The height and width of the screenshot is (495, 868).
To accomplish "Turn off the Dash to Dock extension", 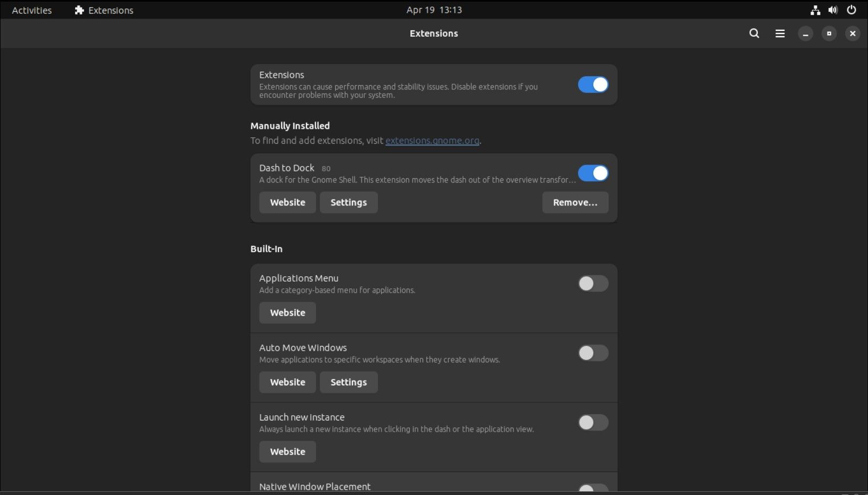I will pos(593,173).
